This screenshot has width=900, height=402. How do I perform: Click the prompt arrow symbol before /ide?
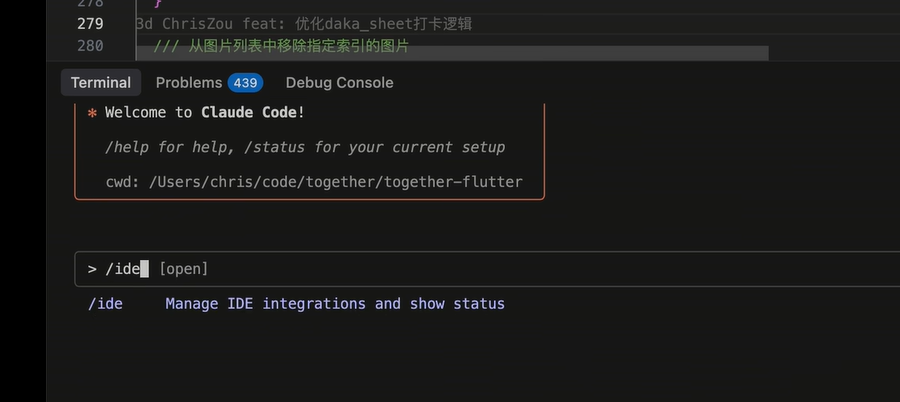92,269
